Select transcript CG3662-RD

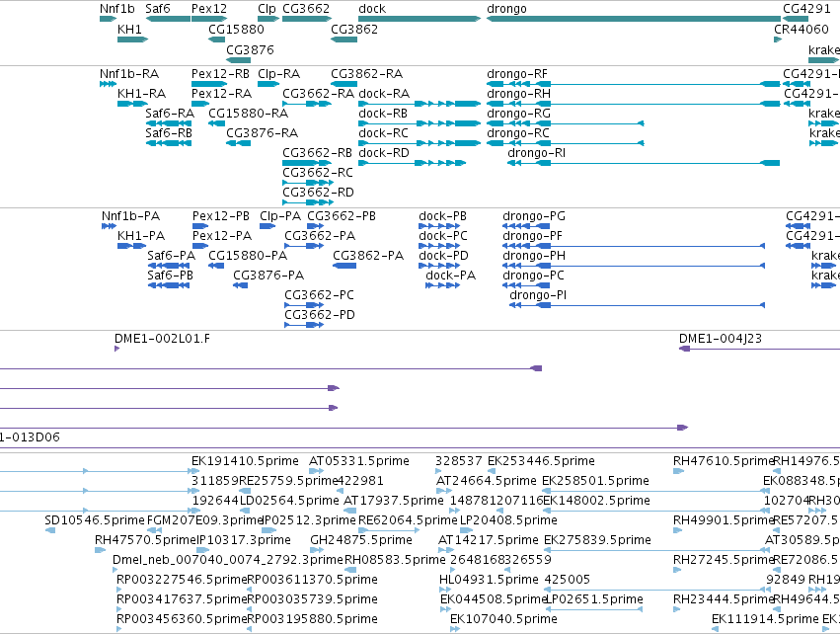pyautogui.click(x=318, y=193)
